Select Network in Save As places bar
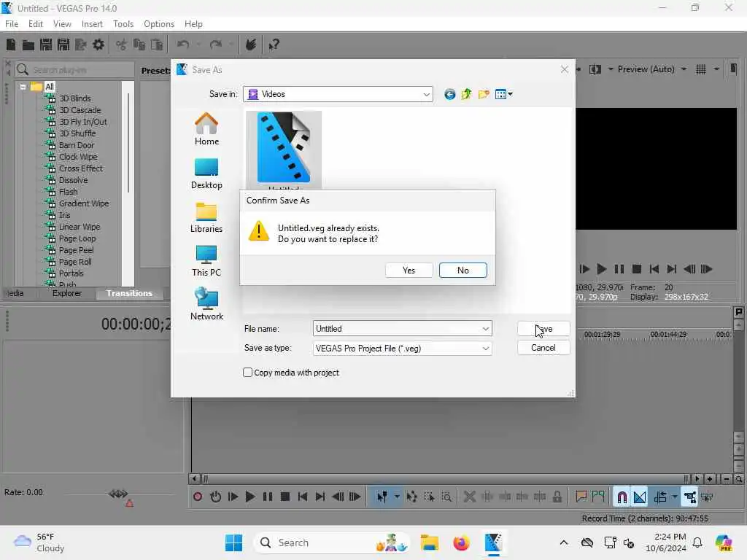The height and width of the screenshot is (560, 747). click(206, 304)
